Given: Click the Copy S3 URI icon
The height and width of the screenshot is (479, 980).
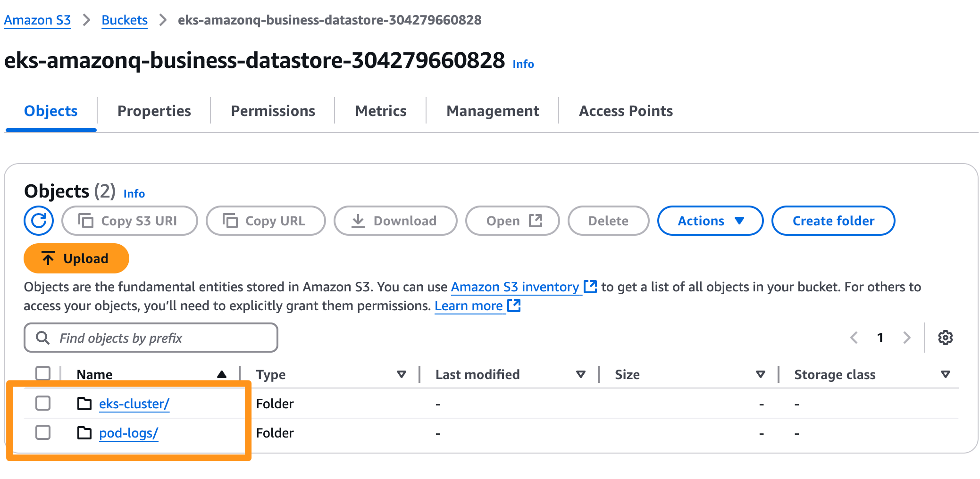Looking at the screenshot, I should pyautogui.click(x=86, y=220).
